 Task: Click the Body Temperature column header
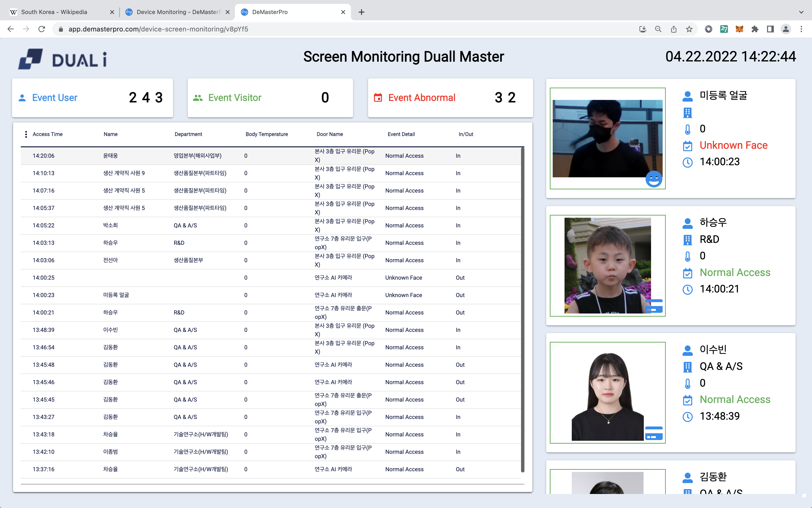tap(267, 134)
